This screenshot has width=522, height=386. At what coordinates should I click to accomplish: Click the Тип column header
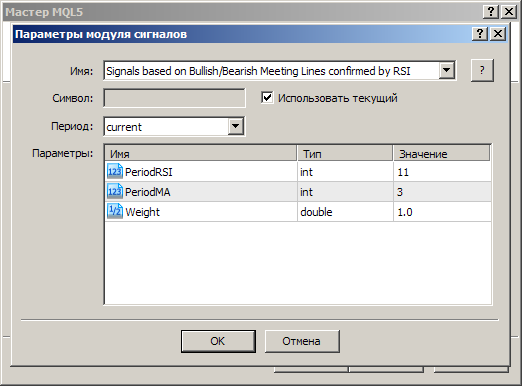(345, 154)
